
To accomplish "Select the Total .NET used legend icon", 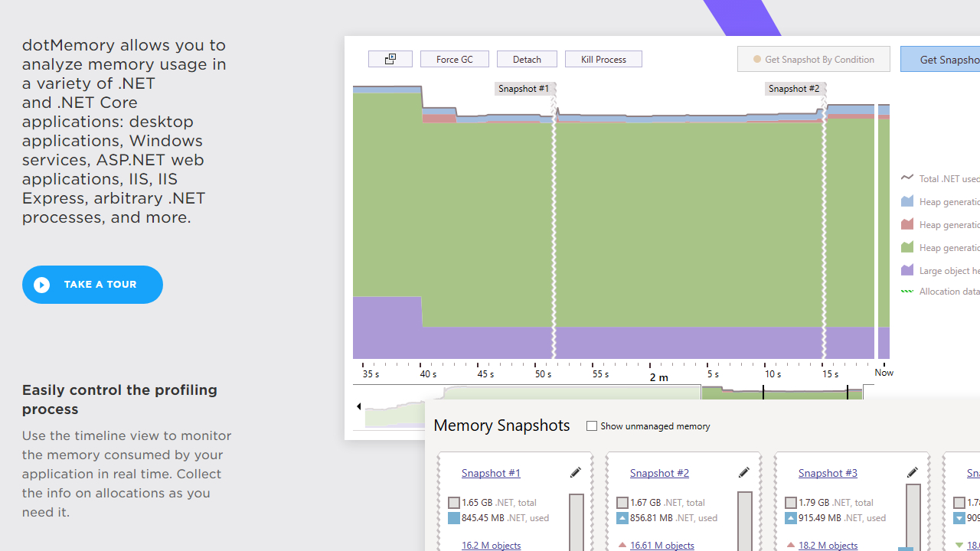I will (x=907, y=178).
